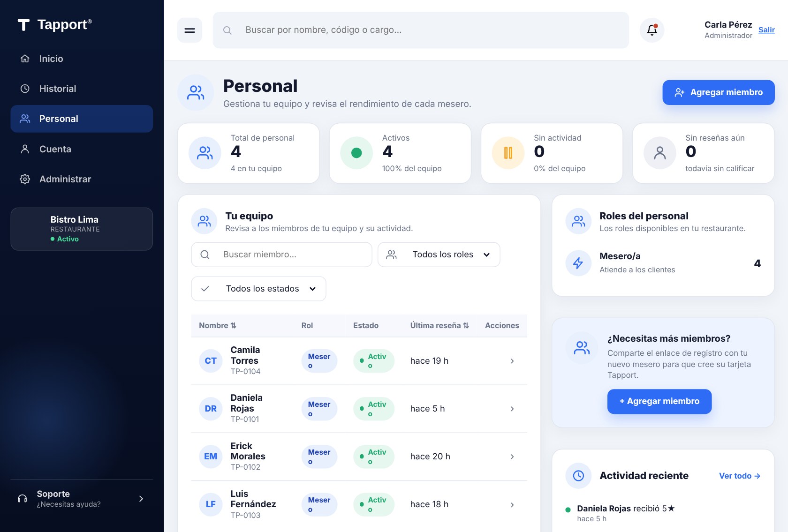Click Mesero badge in Camila Torres row
This screenshot has width=788, height=532.
[319, 361]
